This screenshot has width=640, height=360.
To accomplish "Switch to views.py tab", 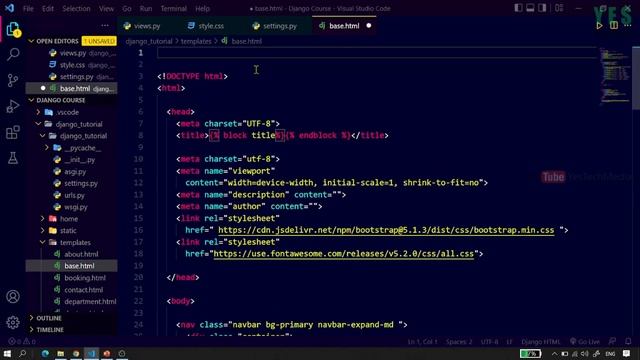I will (147, 26).
